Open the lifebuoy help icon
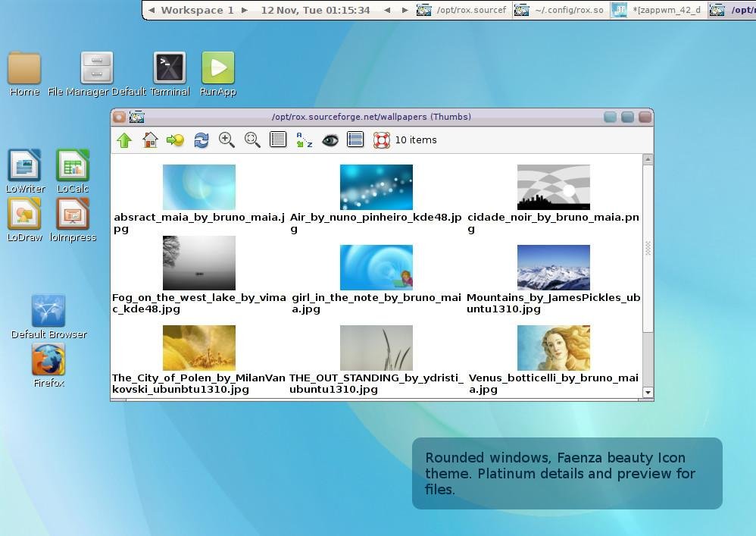This screenshot has height=536, width=756. [x=382, y=140]
